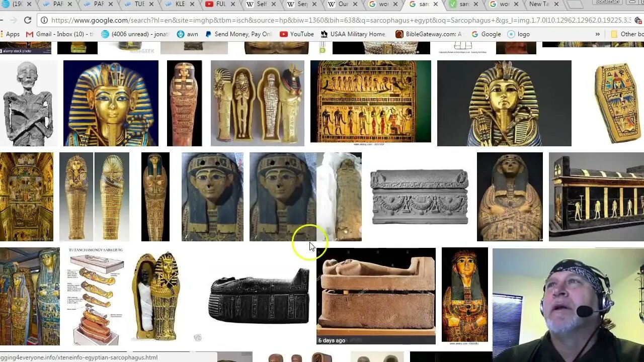This screenshot has width=644, height=362.
Task: Open the logo bookmark
Action: pos(519,34)
